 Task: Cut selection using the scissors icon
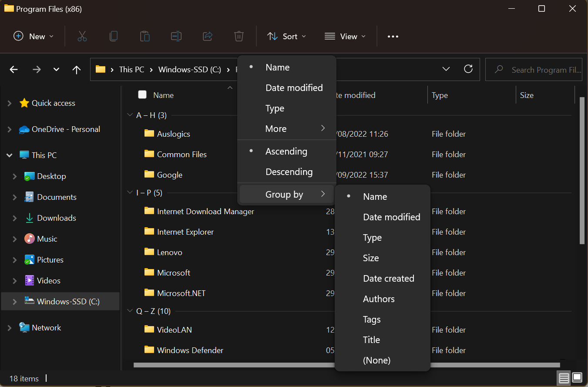click(x=82, y=36)
